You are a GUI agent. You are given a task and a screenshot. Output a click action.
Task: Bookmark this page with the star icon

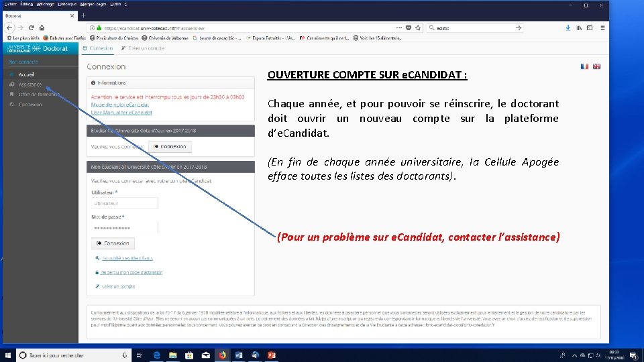(x=418, y=28)
